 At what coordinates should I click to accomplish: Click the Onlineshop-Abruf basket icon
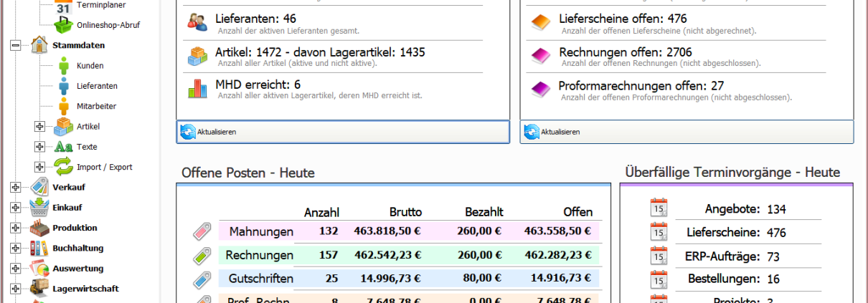pos(63,25)
